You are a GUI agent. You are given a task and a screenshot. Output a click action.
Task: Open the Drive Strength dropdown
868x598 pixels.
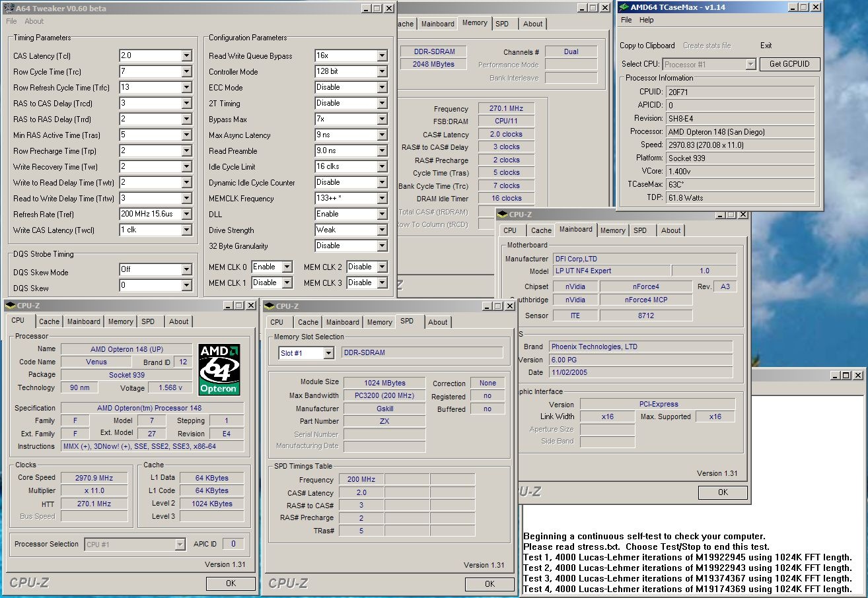point(382,230)
